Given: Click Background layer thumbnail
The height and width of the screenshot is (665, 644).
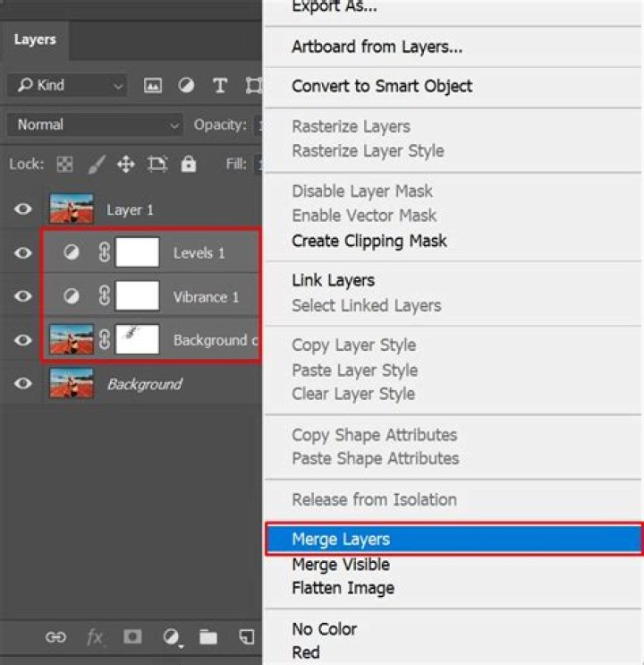Looking at the screenshot, I should pos(72,383).
